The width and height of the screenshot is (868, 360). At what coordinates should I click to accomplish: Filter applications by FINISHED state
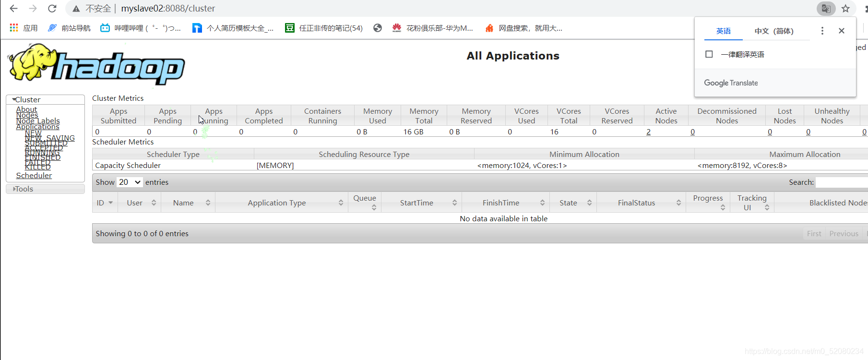pos(42,157)
